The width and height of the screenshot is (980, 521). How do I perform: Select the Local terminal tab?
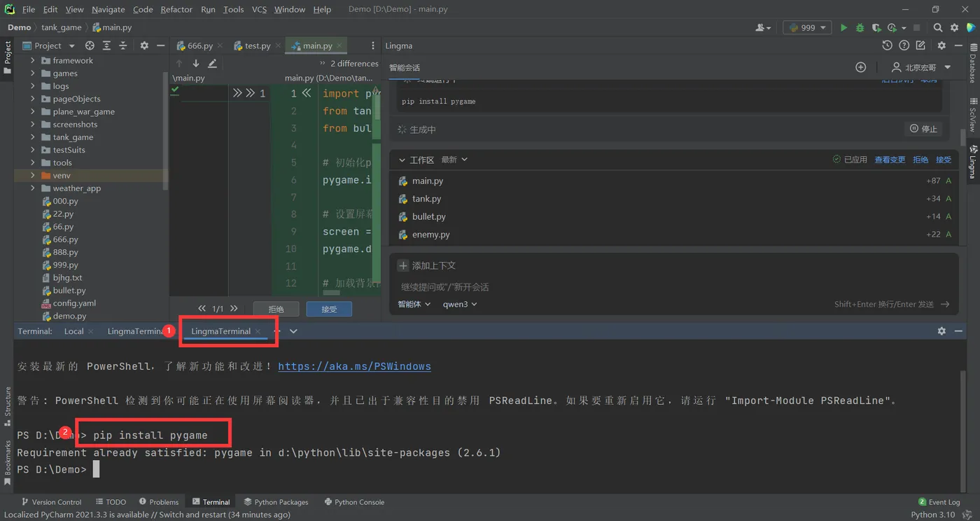pos(73,331)
